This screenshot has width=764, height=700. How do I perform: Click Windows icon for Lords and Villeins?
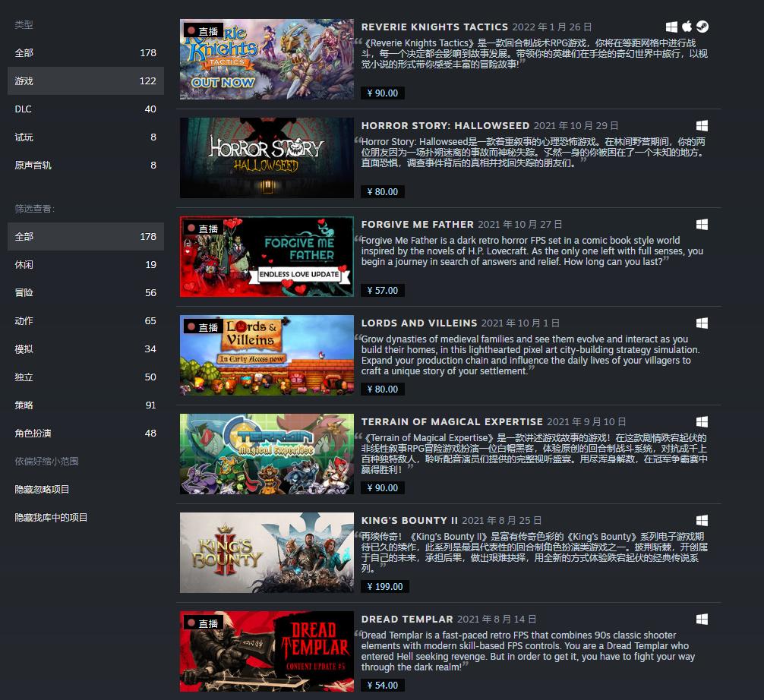702,323
